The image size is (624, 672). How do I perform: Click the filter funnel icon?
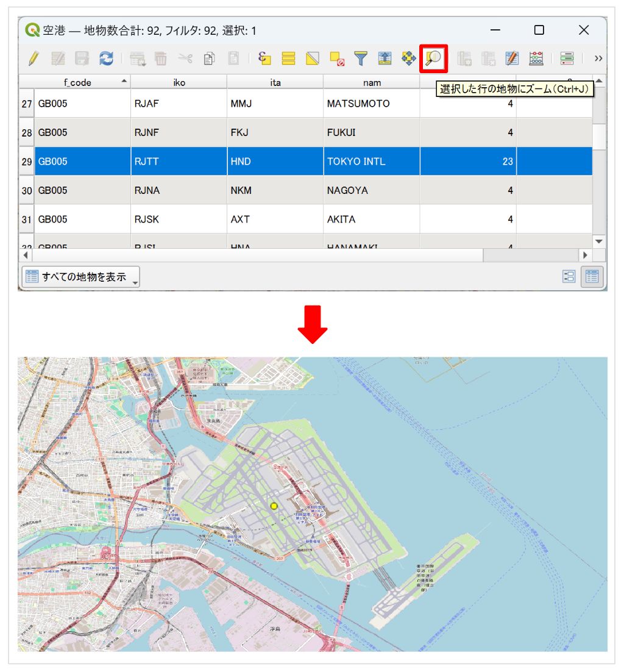[x=361, y=59]
